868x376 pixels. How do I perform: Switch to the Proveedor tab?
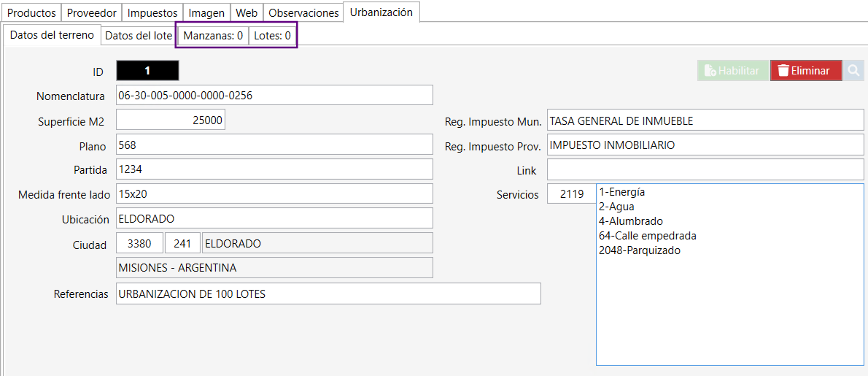point(91,13)
